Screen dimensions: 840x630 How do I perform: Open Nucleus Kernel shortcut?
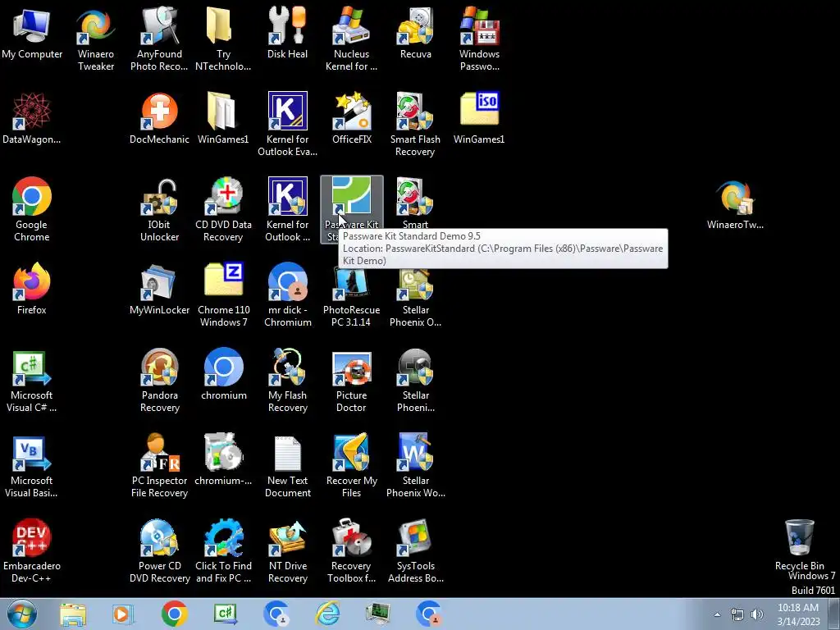(x=351, y=39)
